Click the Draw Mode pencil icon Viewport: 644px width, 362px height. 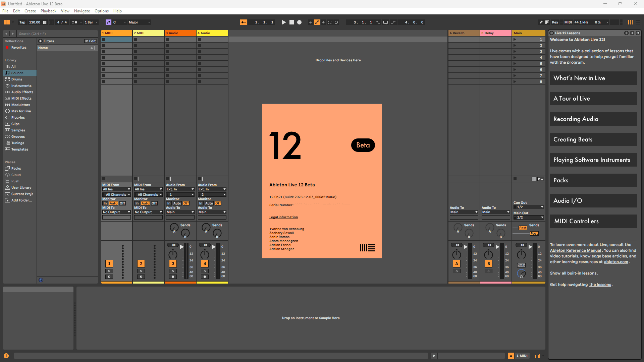[x=541, y=22]
